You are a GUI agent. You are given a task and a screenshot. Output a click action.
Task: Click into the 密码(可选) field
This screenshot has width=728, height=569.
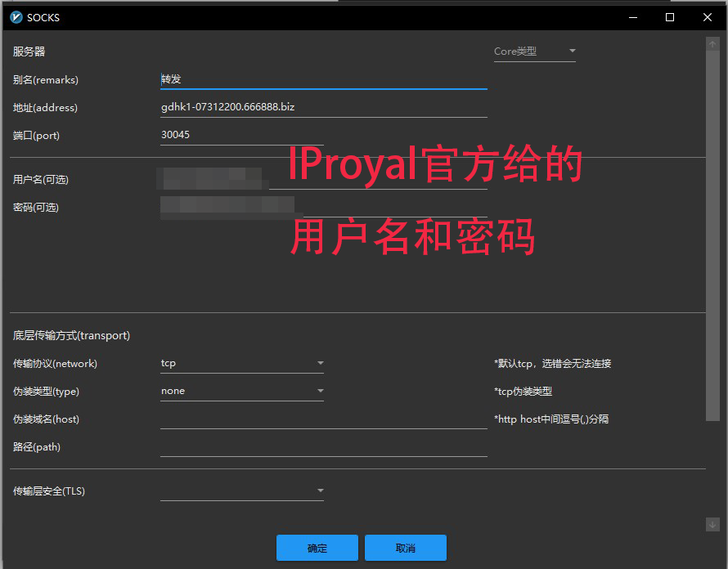(324, 208)
